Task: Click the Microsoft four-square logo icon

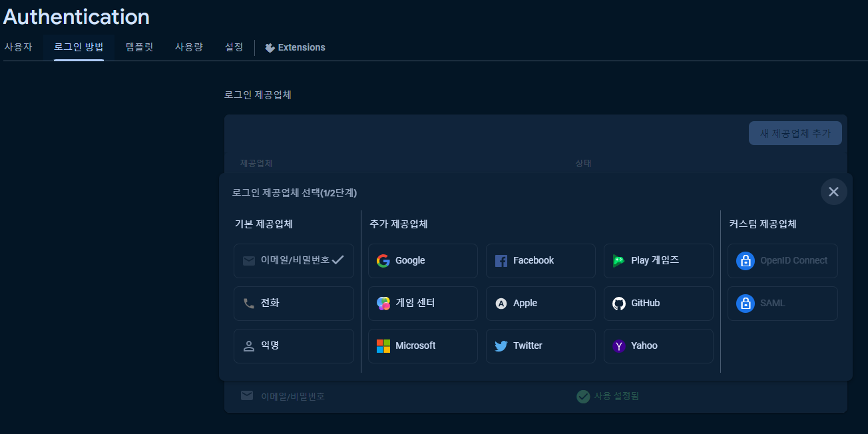Action: point(383,346)
